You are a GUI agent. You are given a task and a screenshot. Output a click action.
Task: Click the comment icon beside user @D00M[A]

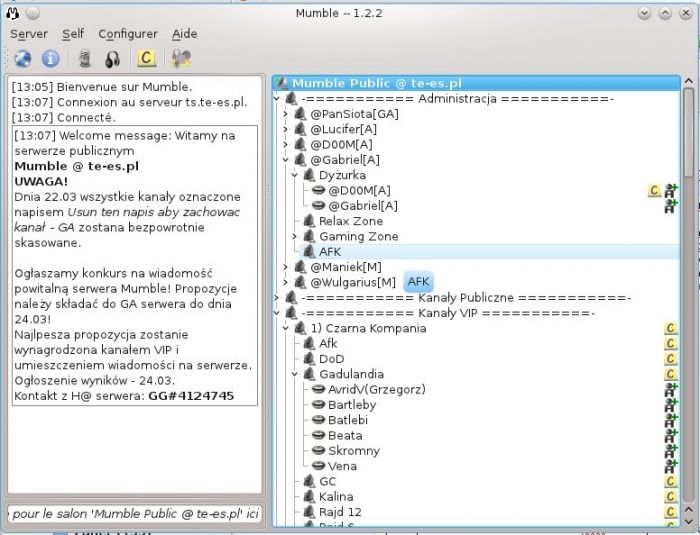654,191
